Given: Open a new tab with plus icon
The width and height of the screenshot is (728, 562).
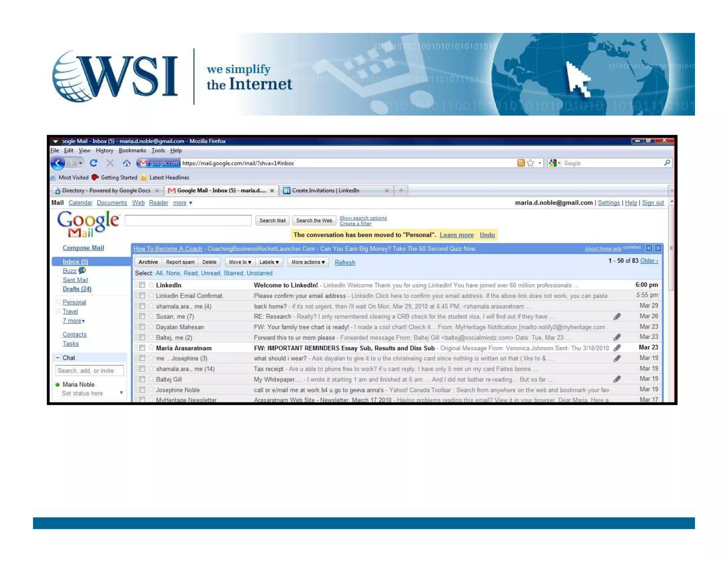Looking at the screenshot, I should pos(401,190).
